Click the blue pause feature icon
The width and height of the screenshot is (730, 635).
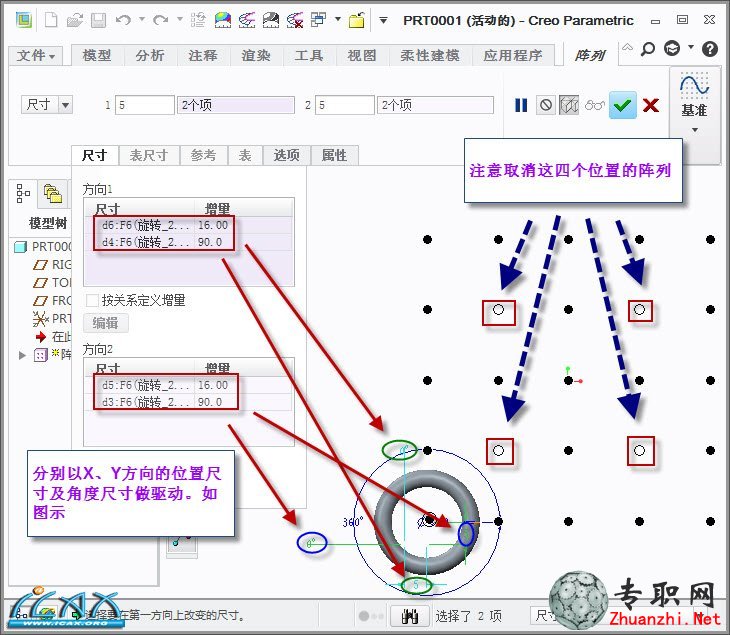coord(521,105)
